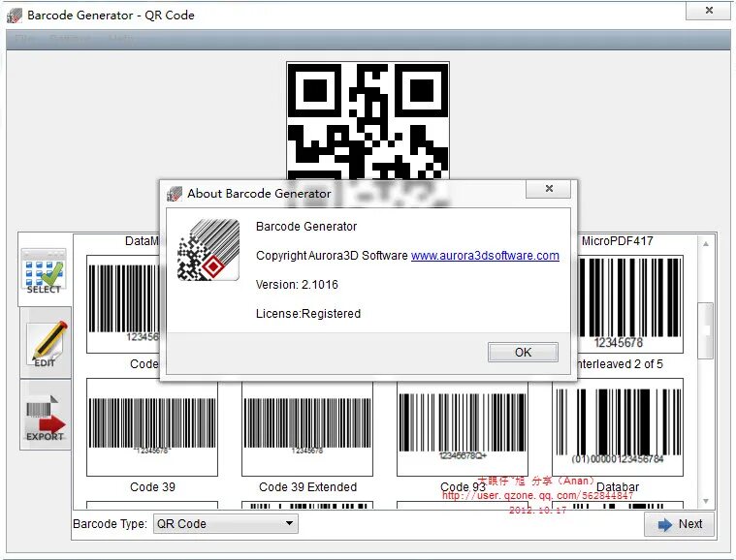Select the Code 39 Extended barcode thumbnail
The height and width of the screenshot is (560, 736).
click(307, 427)
